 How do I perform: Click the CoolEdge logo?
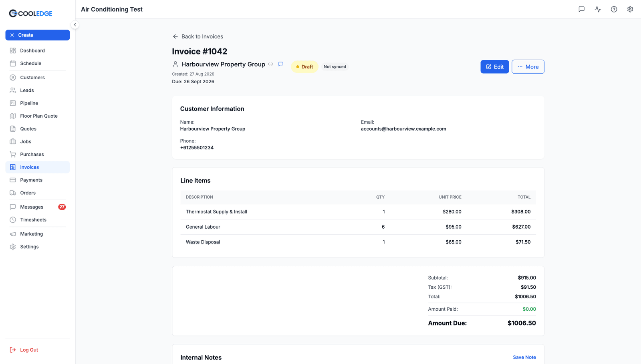point(31,13)
